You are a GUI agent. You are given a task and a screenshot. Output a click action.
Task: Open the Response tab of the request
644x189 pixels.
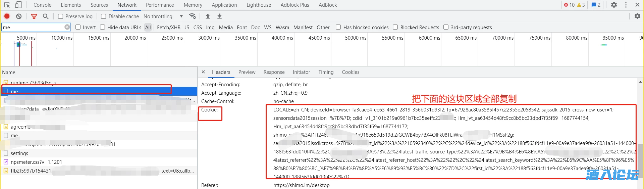click(x=274, y=72)
